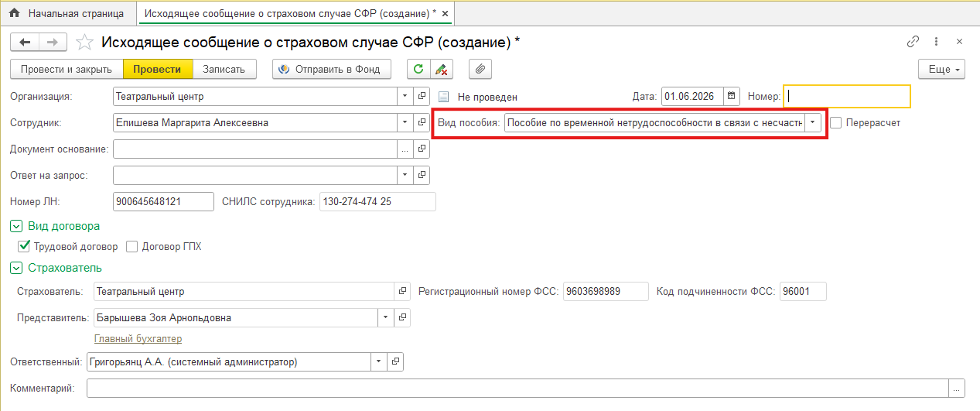Copy link to document using chain icon
The image size is (980, 411).
coord(913,42)
